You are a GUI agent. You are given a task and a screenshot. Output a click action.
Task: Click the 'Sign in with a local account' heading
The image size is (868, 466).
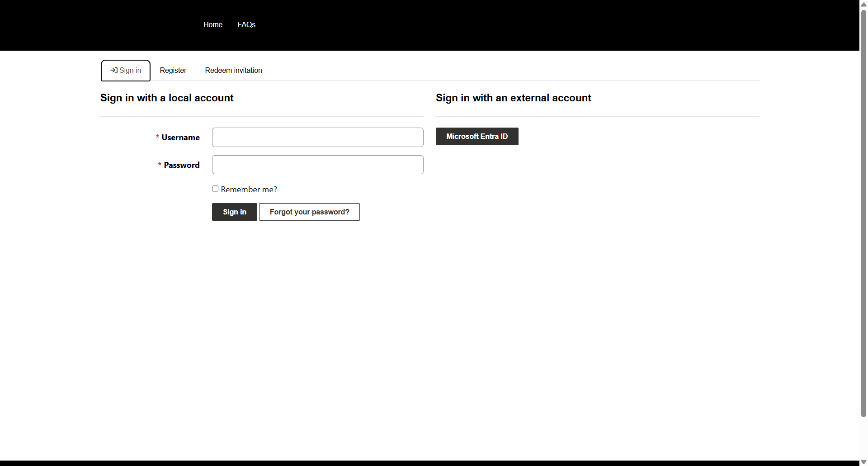pyautogui.click(x=167, y=98)
